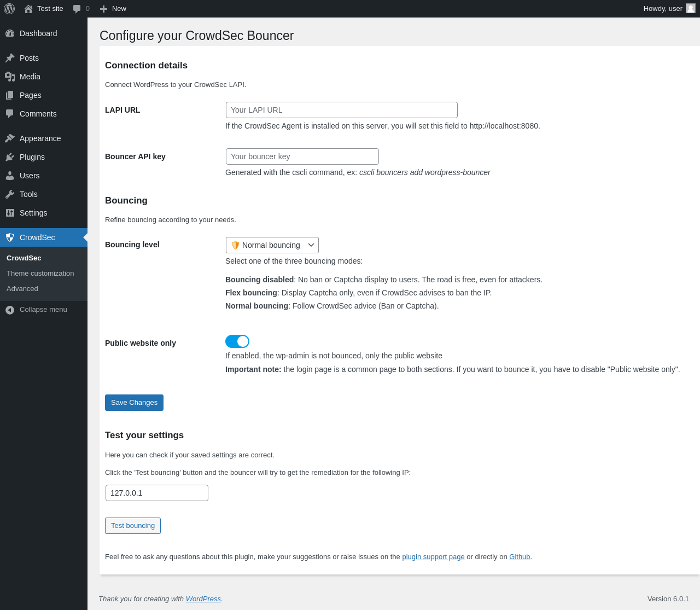Open the Appearance menu

point(44,138)
